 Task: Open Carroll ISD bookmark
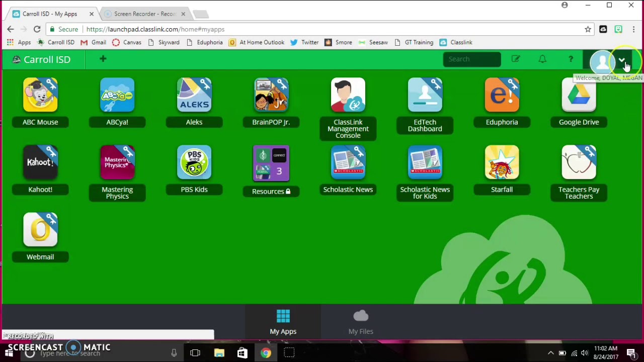pyautogui.click(x=56, y=42)
